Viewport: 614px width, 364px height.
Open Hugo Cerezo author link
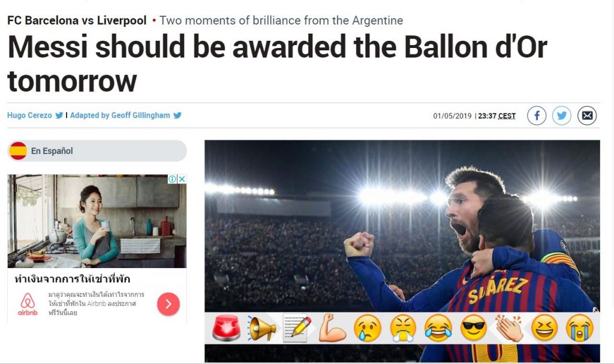[x=29, y=115]
